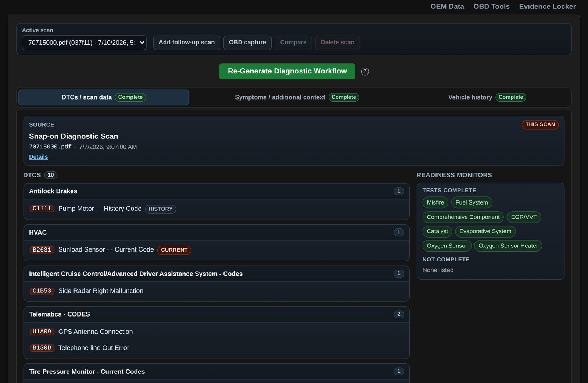The height and width of the screenshot is (383, 588).
Task: Open the Active scan dropdown
Action: coord(84,43)
